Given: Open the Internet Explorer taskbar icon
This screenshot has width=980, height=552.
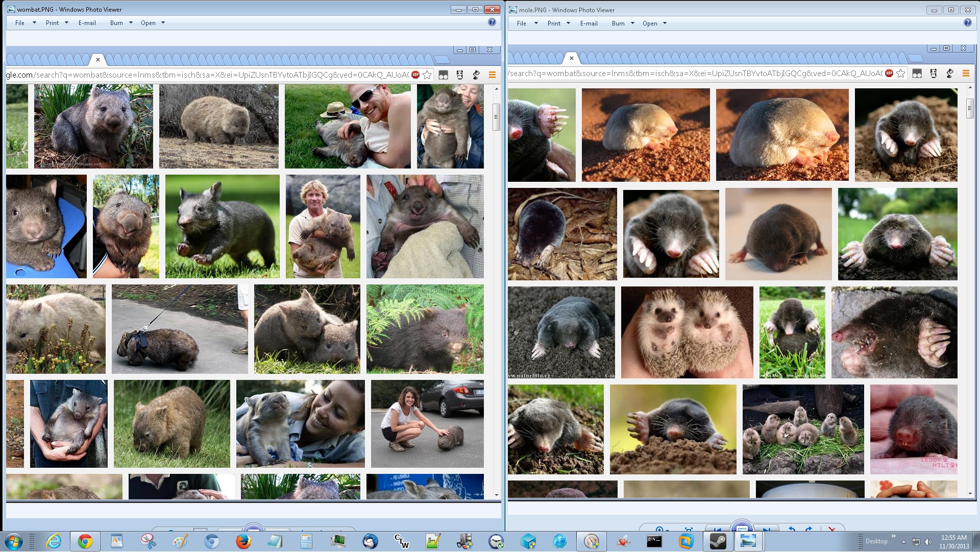Looking at the screenshot, I should coord(54,541).
